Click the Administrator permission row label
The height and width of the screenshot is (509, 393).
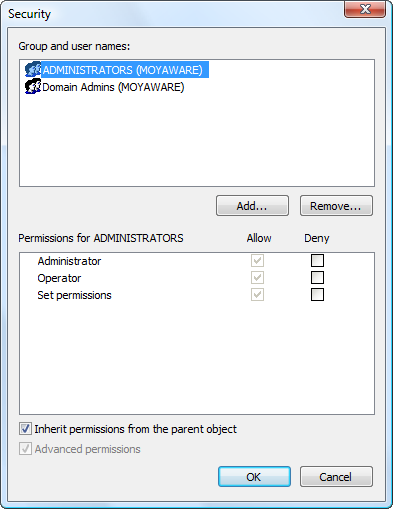point(69,261)
